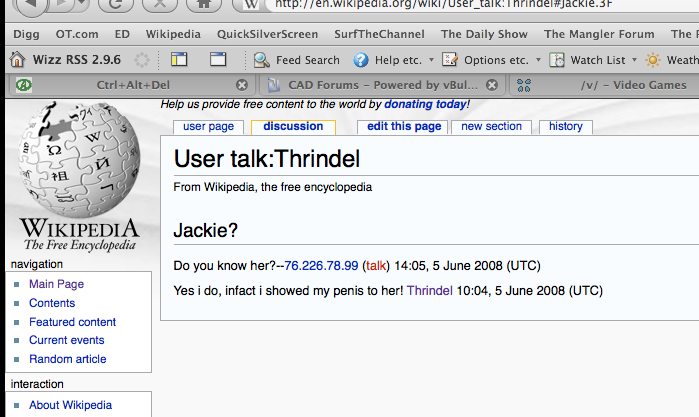Open The Mangler Forum bookmark
The width and height of the screenshot is (699, 417).
599,34
